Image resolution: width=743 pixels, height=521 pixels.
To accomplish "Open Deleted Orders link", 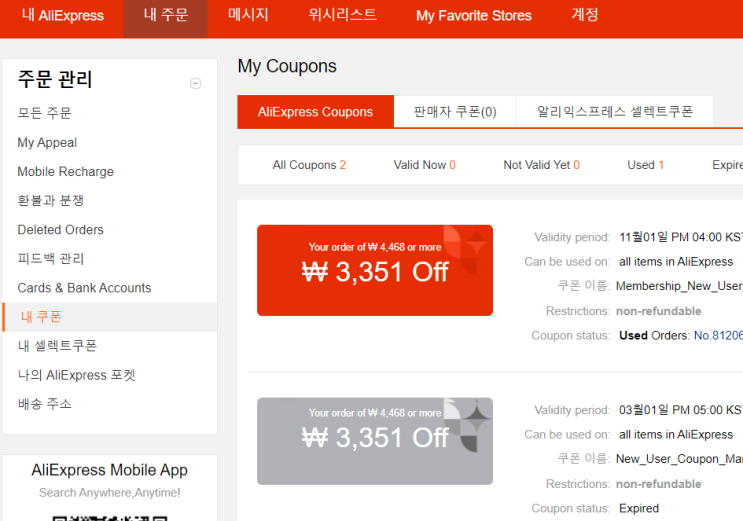I will (x=60, y=230).
